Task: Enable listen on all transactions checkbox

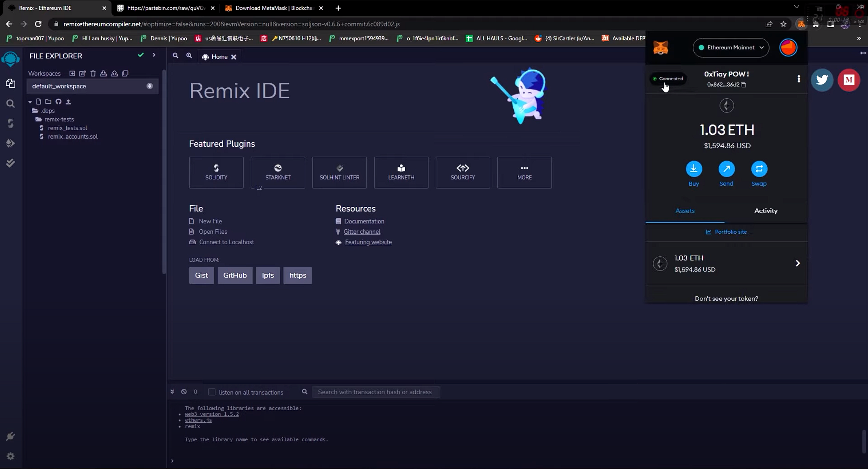Action: pos(212,392)
